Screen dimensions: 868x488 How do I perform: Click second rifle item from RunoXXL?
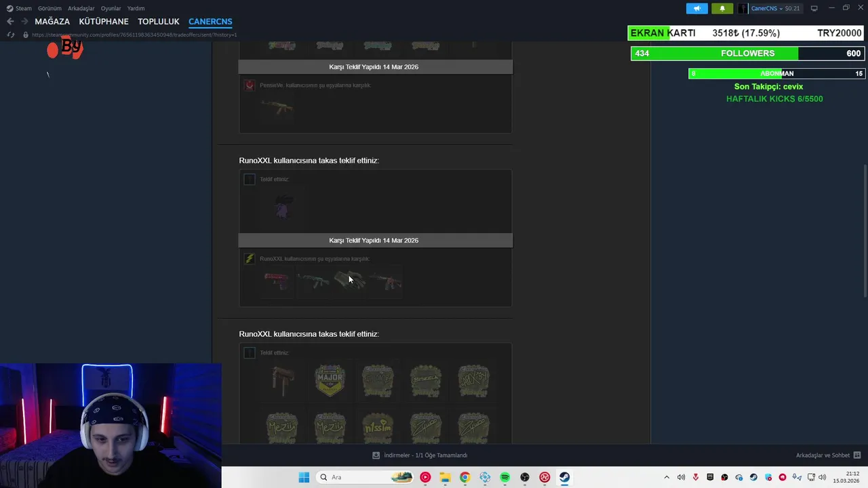tap(313, 280)
